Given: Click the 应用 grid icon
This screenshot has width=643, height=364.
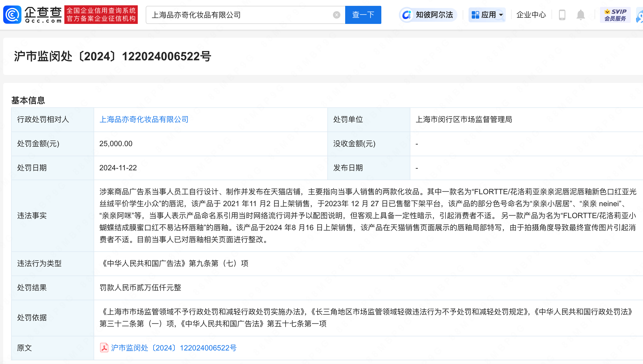Looking at the screenshot, I should pyautogui.click(x=475, y=15).
